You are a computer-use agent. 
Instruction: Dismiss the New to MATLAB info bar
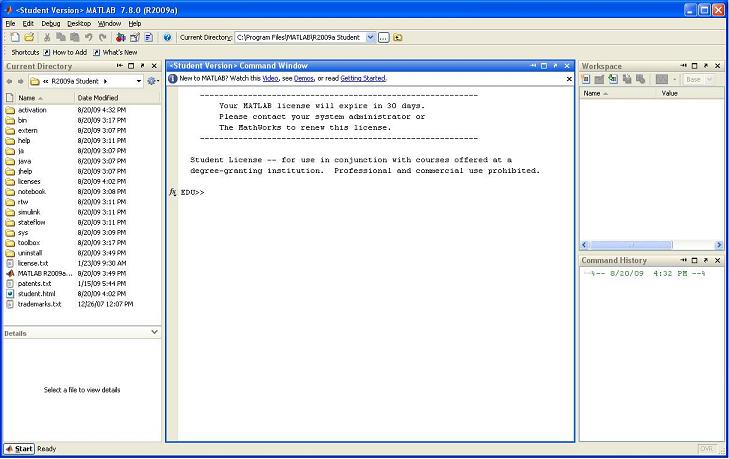(569, 79)
